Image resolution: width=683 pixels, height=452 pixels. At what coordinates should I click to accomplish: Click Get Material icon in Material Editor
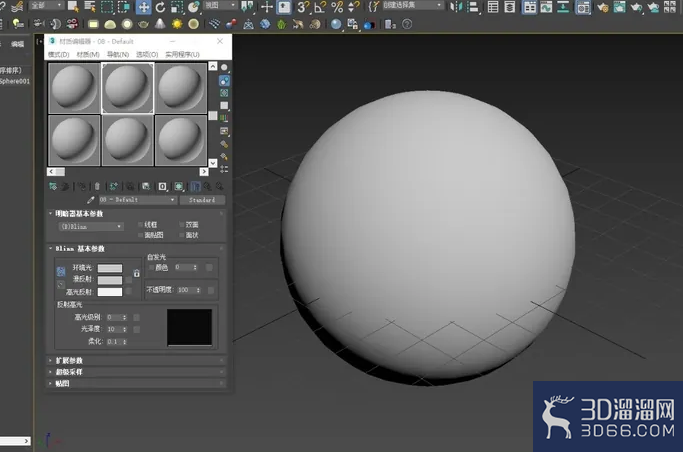(x=53, y=186)
